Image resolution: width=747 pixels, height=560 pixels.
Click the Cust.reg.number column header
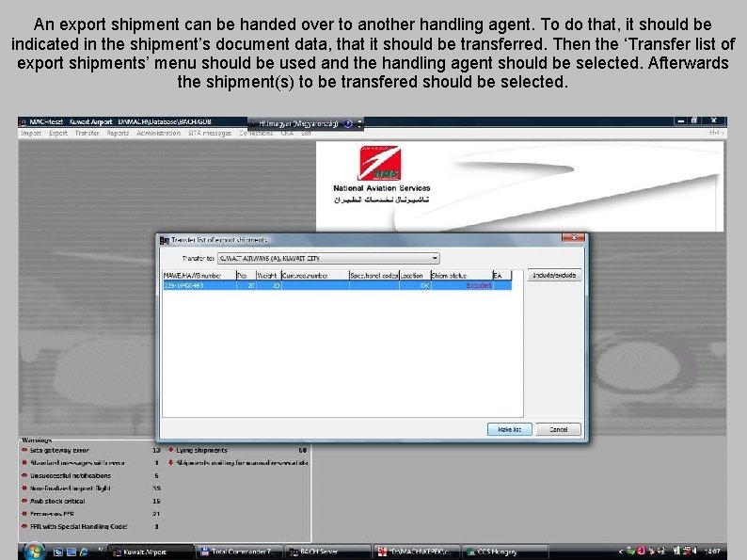(315, 276)
